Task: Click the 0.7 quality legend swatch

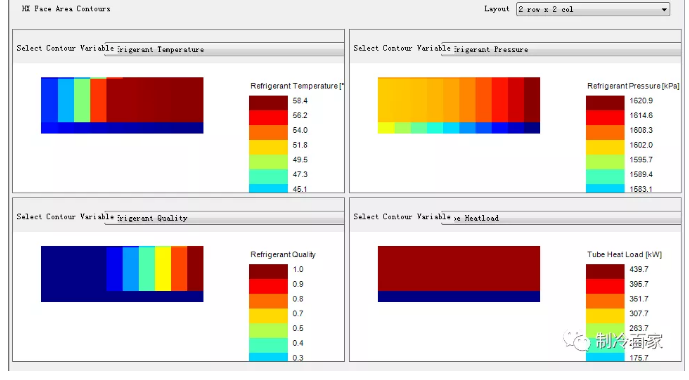Action: point(268,316)
